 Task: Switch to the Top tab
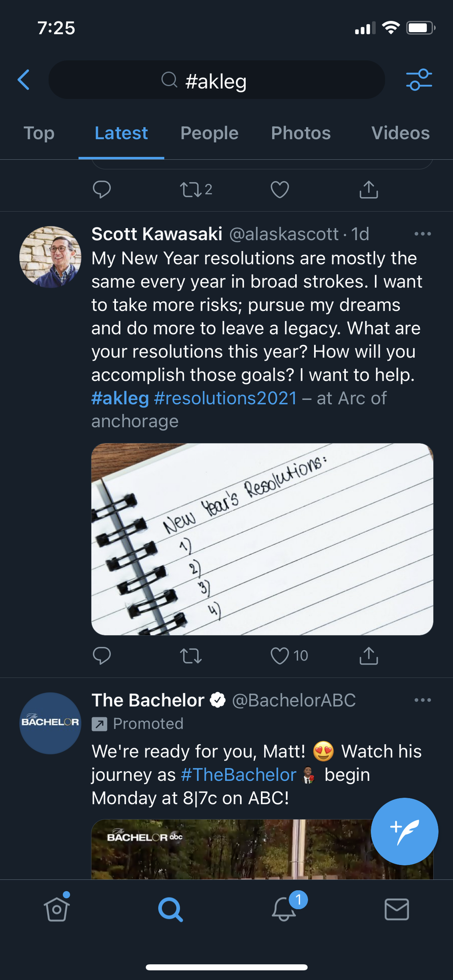(39, 133)
